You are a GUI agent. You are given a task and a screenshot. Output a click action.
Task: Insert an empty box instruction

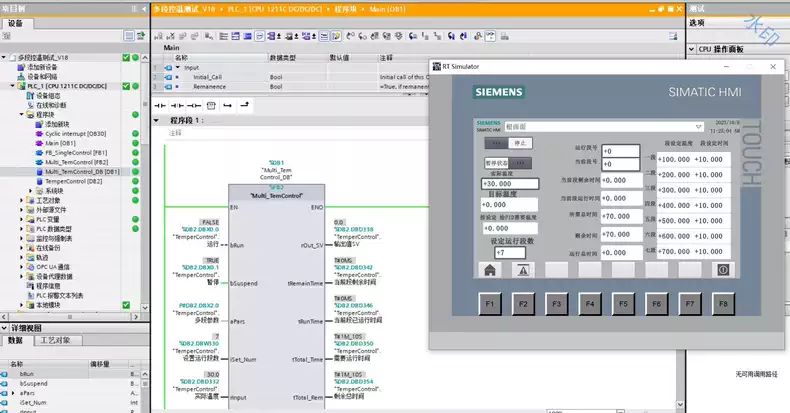[x=211, y=105]
